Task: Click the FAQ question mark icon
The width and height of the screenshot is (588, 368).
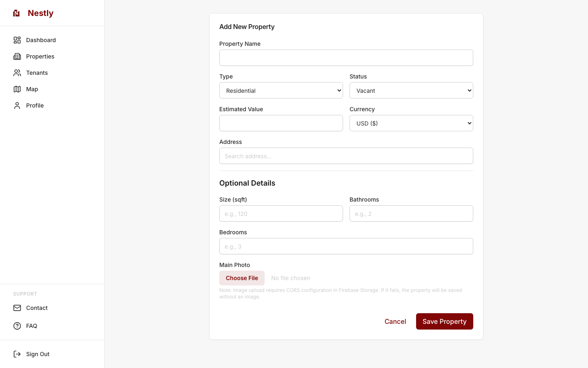Action: tap(17, 326)
